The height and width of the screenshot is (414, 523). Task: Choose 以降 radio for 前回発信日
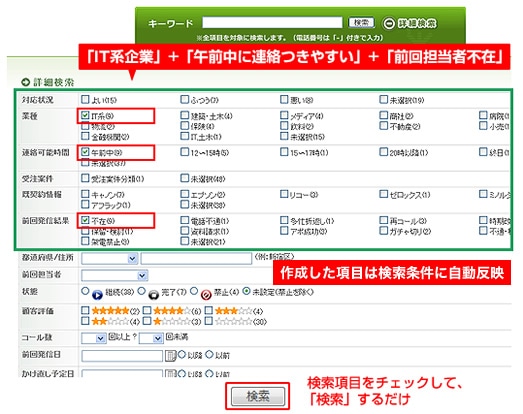coord(181,354)
